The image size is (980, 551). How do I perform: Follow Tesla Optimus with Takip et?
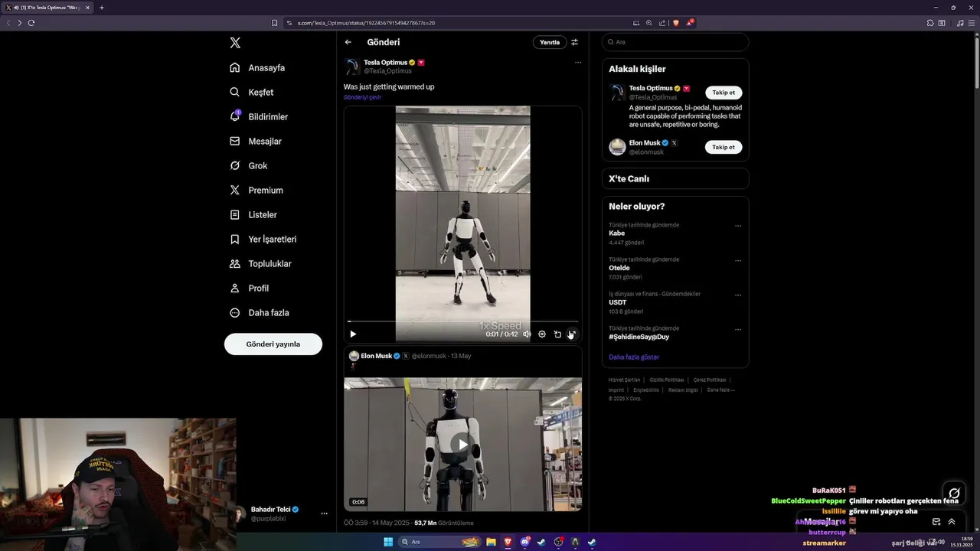coord(724,93)
